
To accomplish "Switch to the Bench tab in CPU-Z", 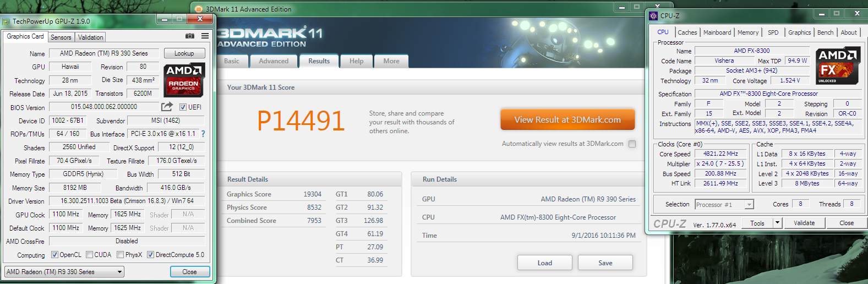I will pyautogui.click(x=825, y=32).
